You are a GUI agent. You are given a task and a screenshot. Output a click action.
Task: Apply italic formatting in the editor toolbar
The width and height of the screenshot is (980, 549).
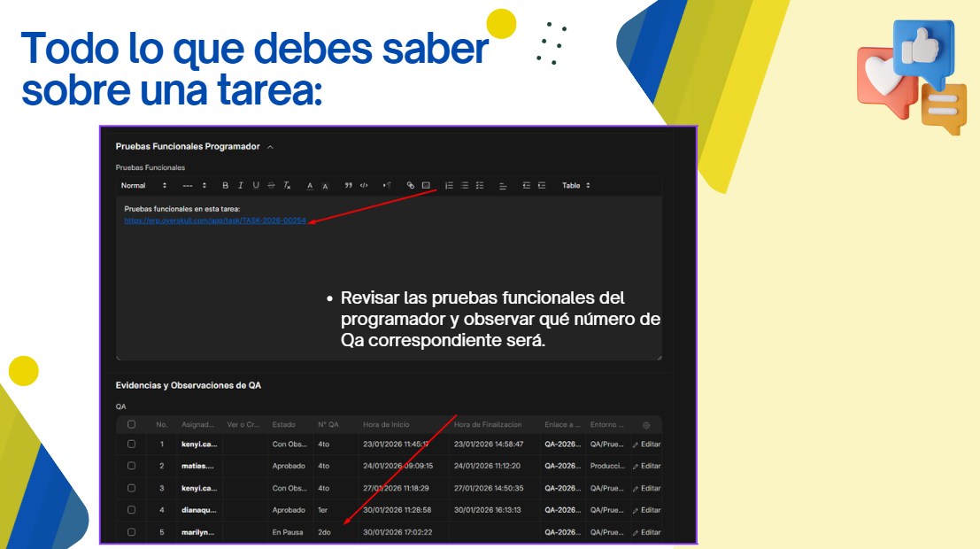coord(241,186)
